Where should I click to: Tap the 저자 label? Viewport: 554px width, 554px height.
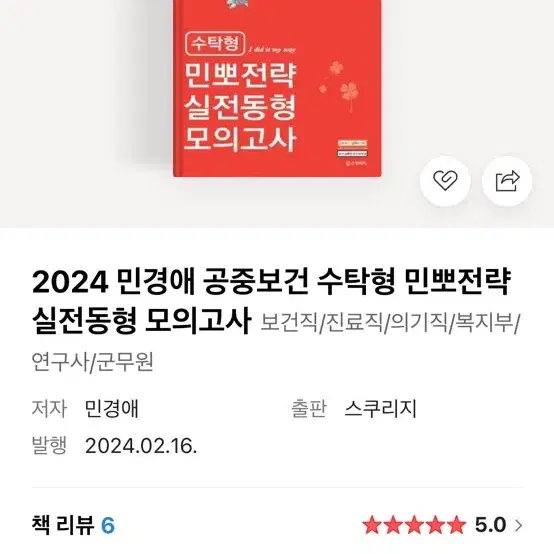point(49,408)
